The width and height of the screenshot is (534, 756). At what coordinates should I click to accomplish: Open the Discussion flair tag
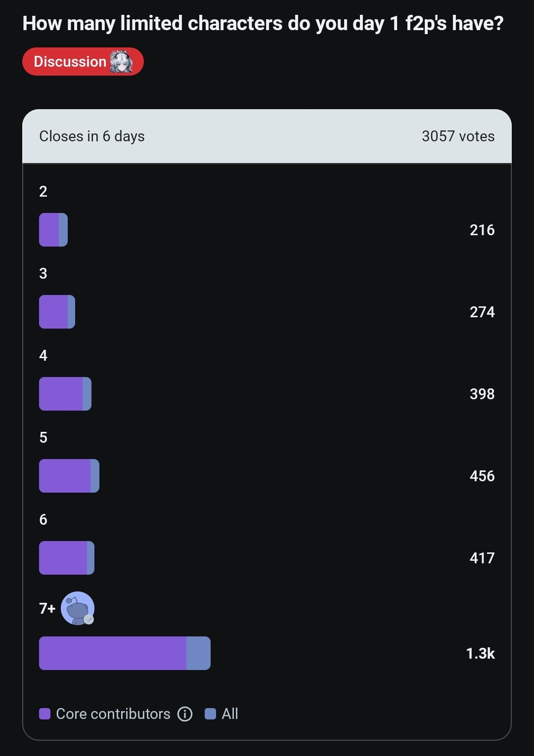pyautogui.click(x=83, y=62)
